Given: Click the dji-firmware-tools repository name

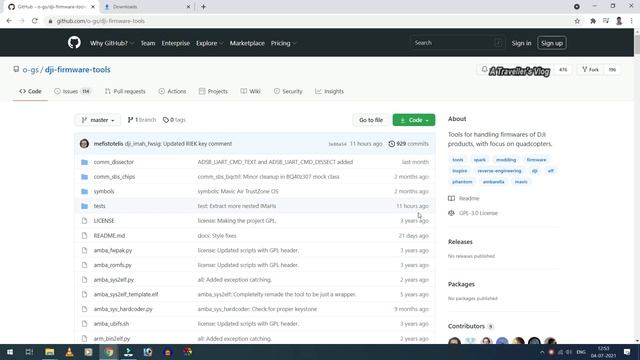Looking at the screenshot, I should 78,70.
